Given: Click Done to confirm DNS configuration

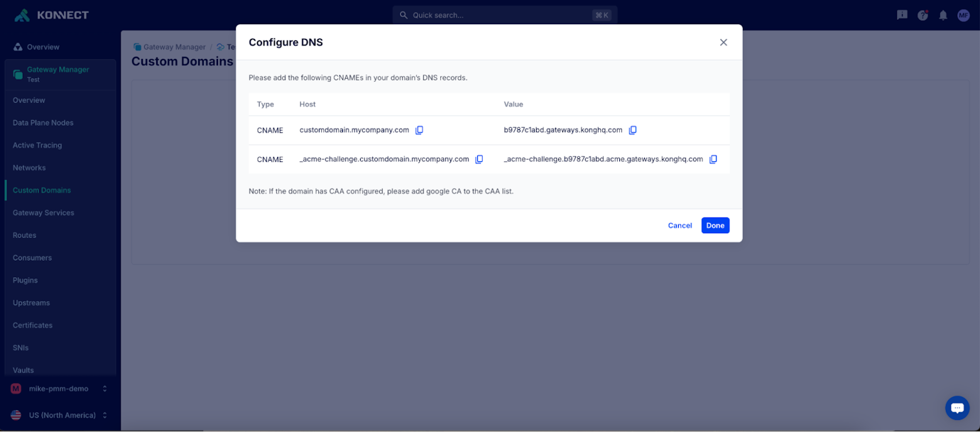Looking at the screenshot, I should tap(715, 225).
